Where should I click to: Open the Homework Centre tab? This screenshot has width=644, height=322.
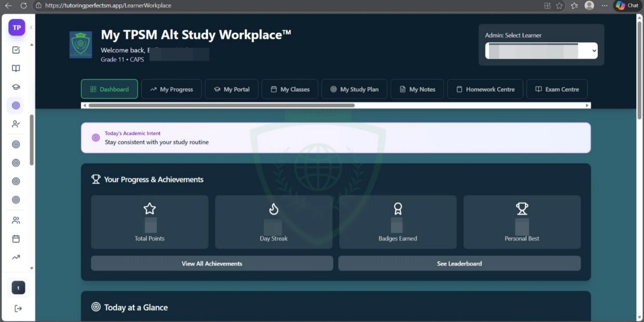[x=485, y=89]
